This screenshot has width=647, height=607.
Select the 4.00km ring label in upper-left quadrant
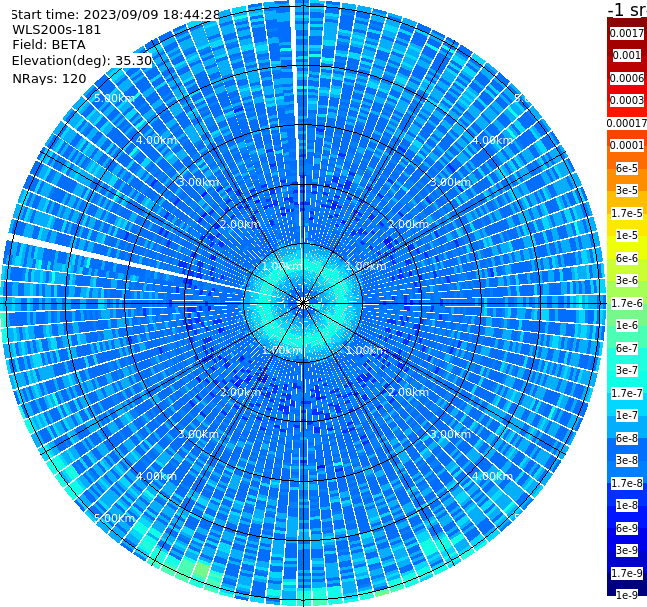156,140
